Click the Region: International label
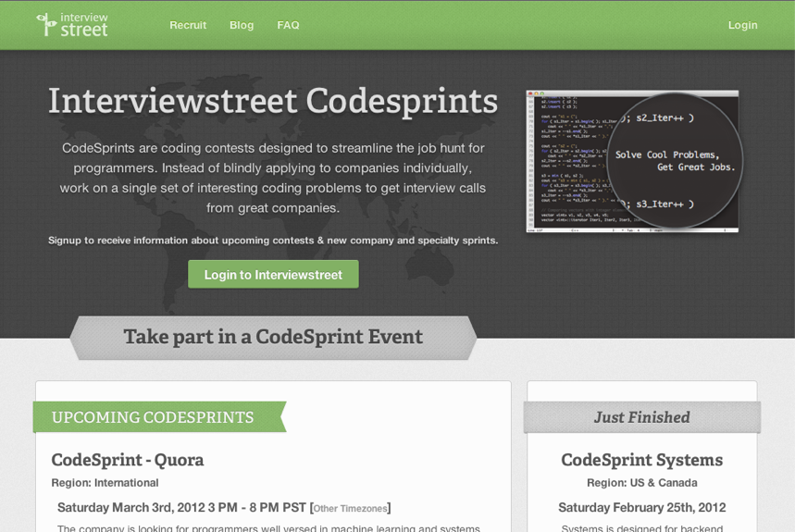Image resolution: width=795 pixels, height=532 pixels. coord(105,483)
